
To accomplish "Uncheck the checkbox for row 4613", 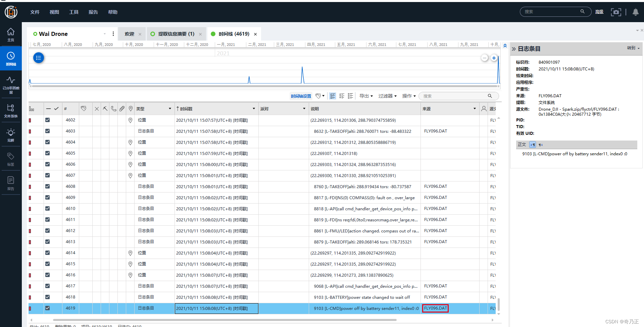I will [x=47, y=241].
